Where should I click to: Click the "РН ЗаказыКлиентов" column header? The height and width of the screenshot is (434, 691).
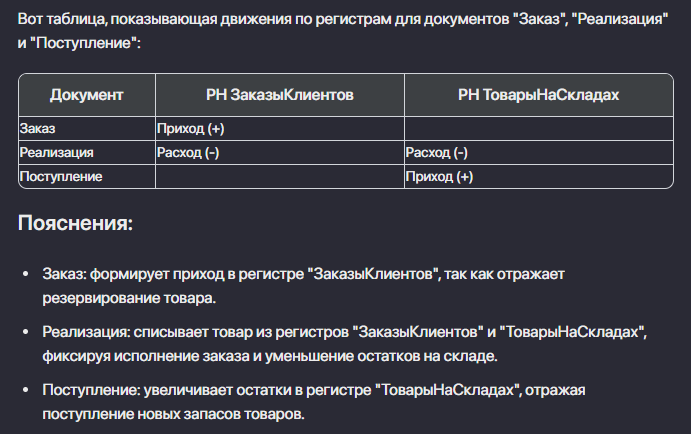click(x=279, y=96)
